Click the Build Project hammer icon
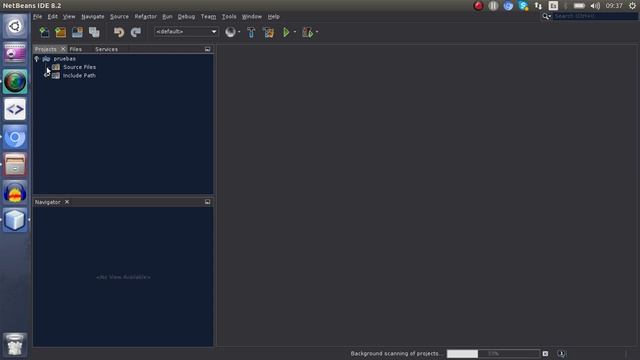640x360 pixels. point(251,32)
